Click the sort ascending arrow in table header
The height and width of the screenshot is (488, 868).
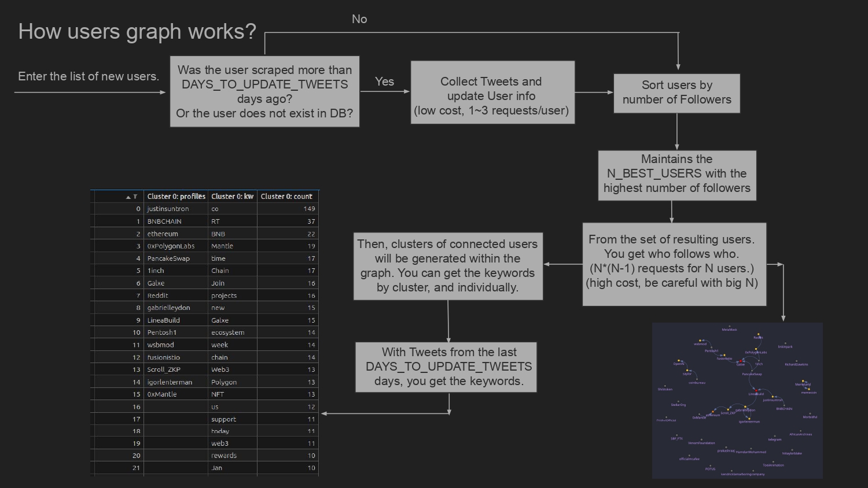pyautogui.click(x=128, y=197)
